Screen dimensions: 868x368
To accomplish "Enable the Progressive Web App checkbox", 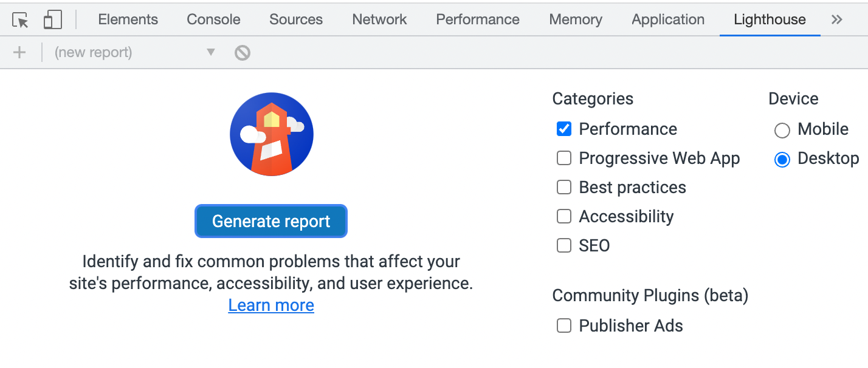I will 564,158.
